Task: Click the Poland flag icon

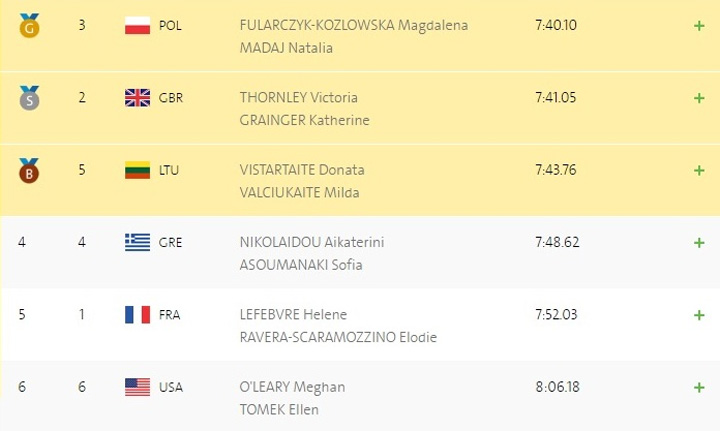Action: (137, 25)
